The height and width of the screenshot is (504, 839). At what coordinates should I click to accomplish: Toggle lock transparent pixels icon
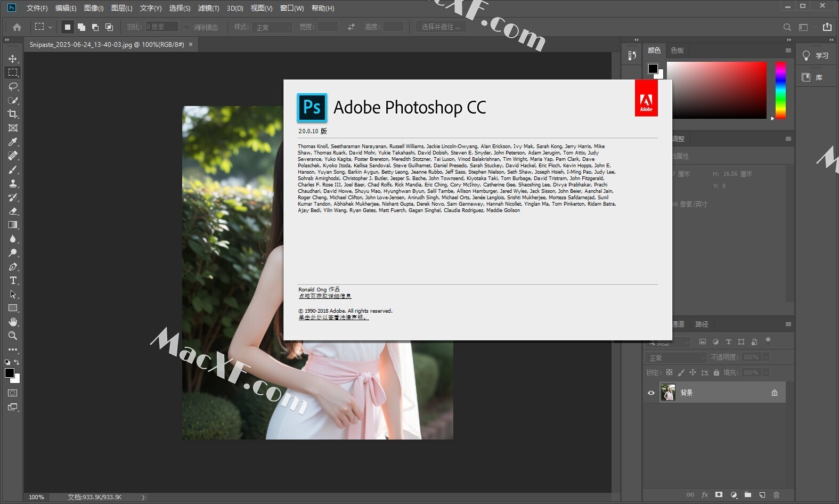(x=669, y=372)
